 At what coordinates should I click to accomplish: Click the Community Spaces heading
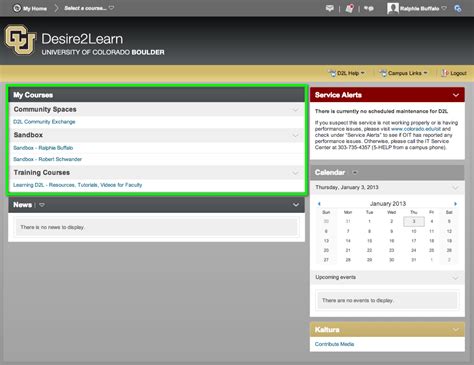click(45, 109)
